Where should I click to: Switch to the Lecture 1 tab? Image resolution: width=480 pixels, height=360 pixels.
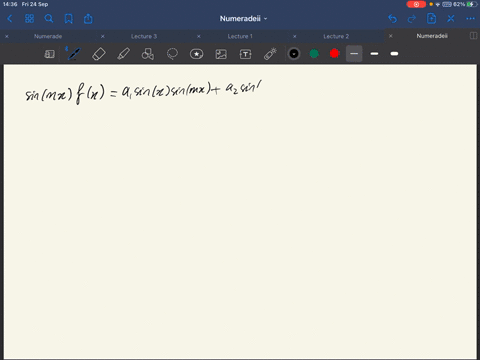(x=240, y=36)
